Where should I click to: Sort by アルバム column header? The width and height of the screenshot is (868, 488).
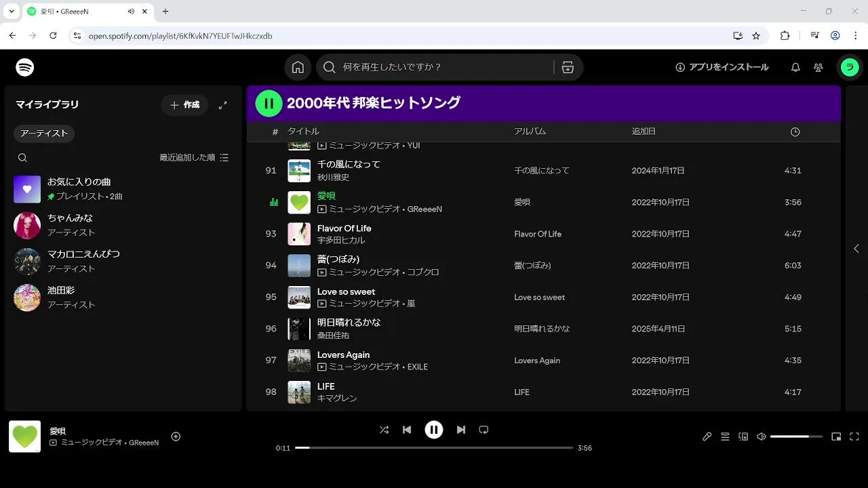click(x=530, y=131)
